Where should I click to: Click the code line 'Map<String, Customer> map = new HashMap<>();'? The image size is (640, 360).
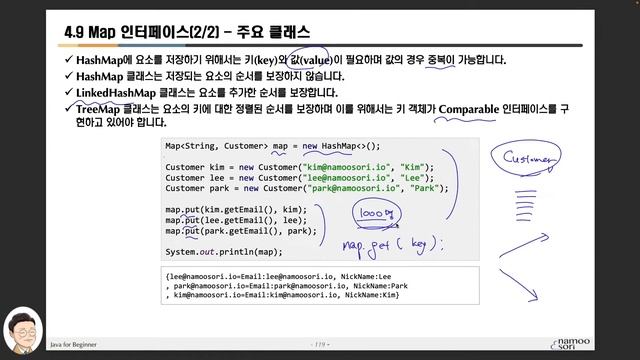tap(272, 146)
